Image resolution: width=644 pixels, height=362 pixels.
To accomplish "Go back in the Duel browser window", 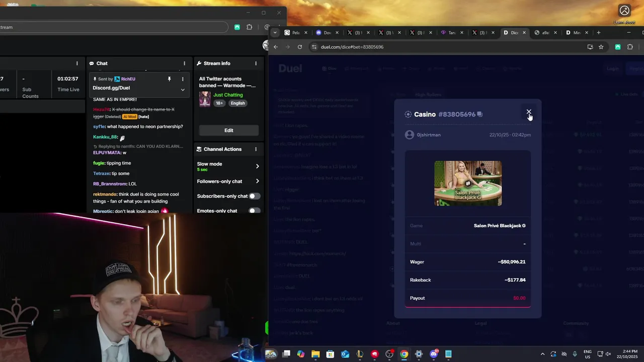I will coord(276,47).
